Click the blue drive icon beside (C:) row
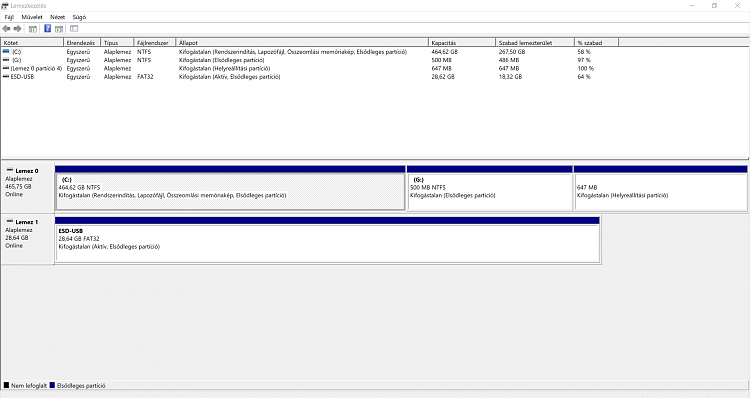The width and height of the screenshot is (750, 398). click(6, 51)
